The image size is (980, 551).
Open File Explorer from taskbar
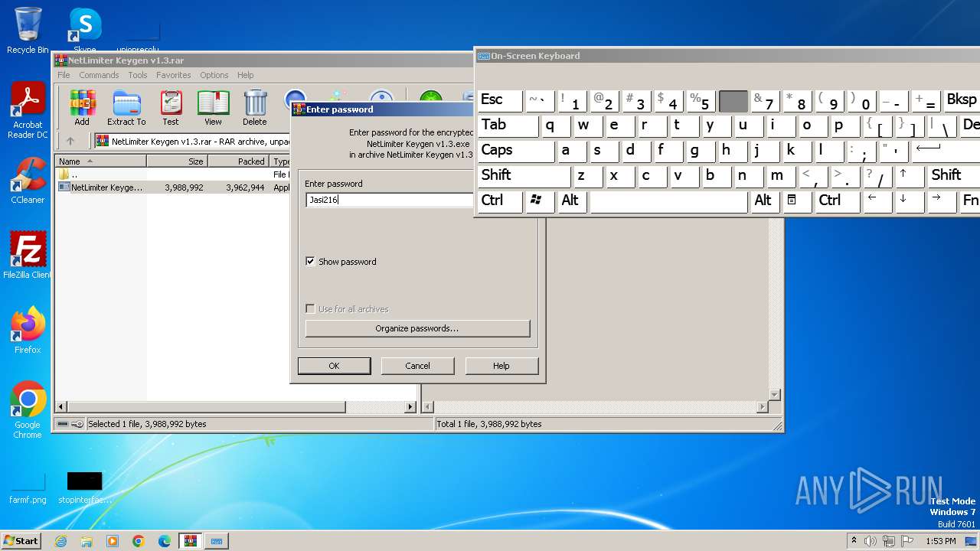point(87,541)
